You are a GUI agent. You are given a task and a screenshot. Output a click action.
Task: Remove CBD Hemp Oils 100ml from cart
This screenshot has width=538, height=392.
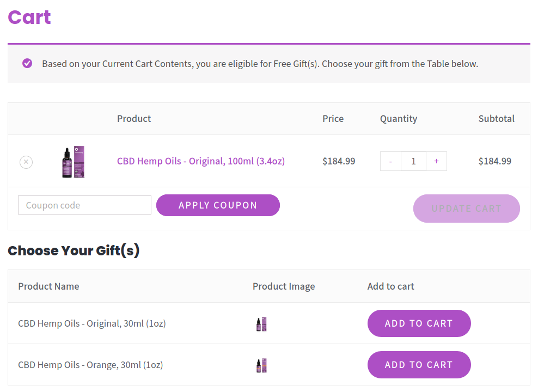tap(26, 162)
